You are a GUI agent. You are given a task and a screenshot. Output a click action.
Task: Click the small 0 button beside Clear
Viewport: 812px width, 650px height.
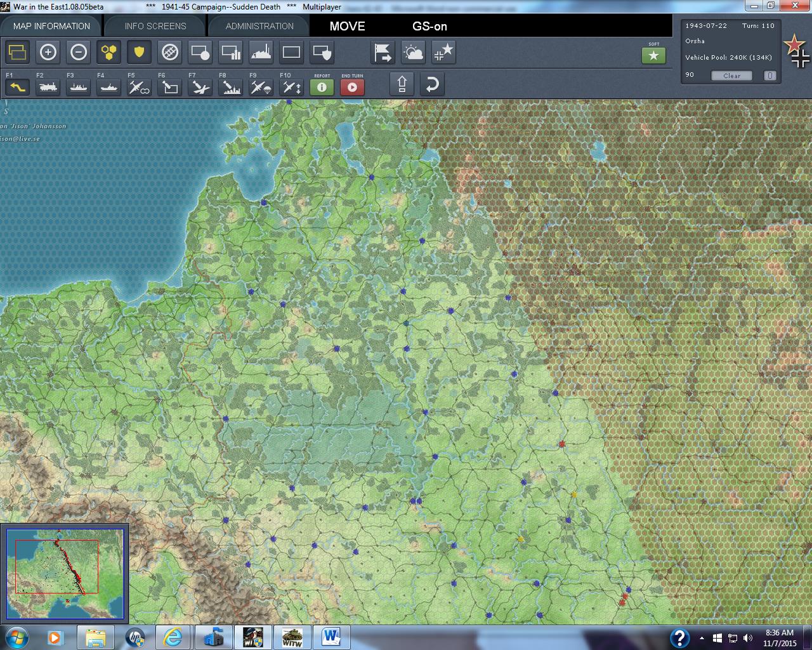tap(769, 76)
